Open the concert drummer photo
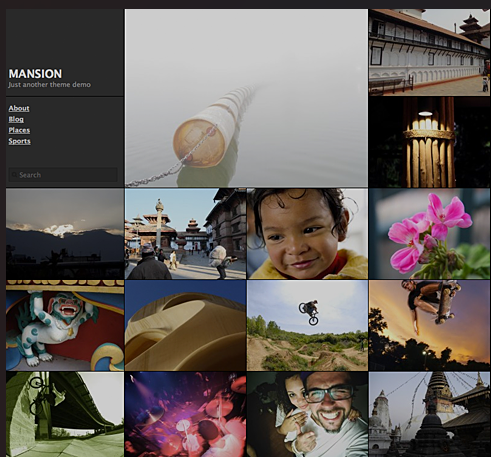 (x=185, y=414)
